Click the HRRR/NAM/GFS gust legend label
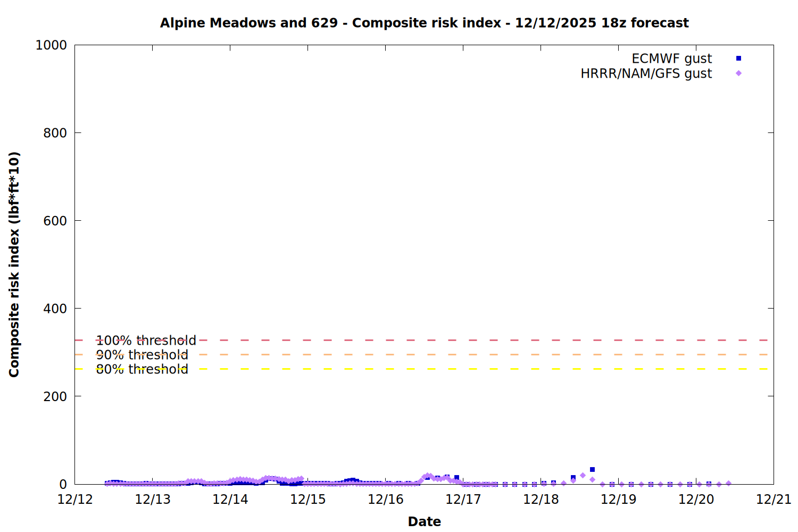The image size is (798, 532). tap(646, 73)
